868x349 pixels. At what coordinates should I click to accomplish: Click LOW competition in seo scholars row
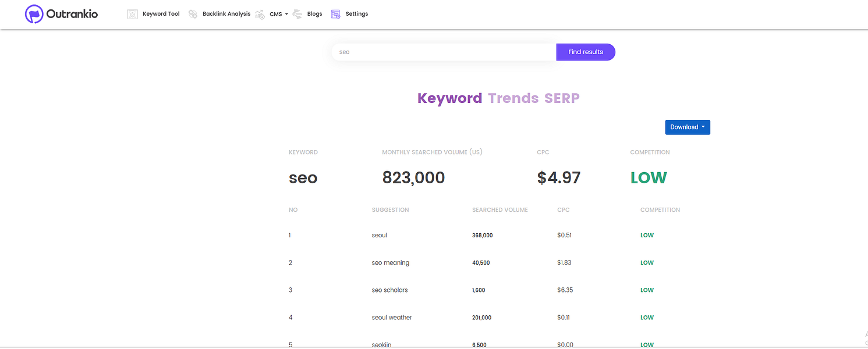coord(647,290)
